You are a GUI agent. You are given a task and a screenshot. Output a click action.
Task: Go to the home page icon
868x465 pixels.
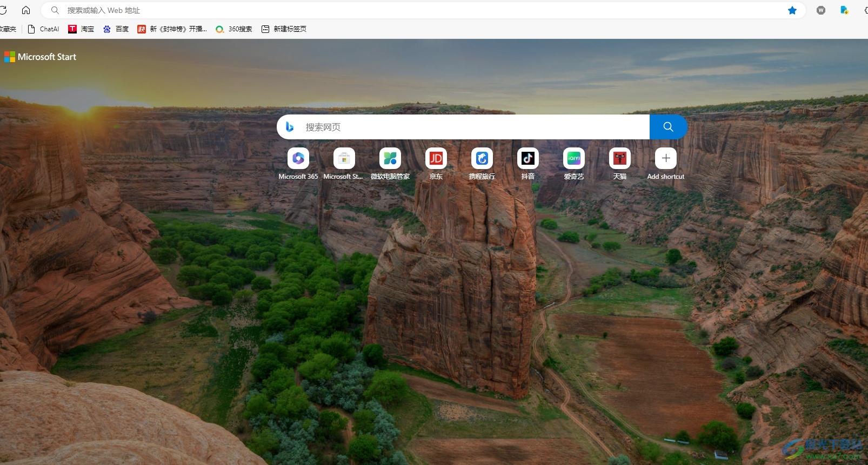point(26,10)
